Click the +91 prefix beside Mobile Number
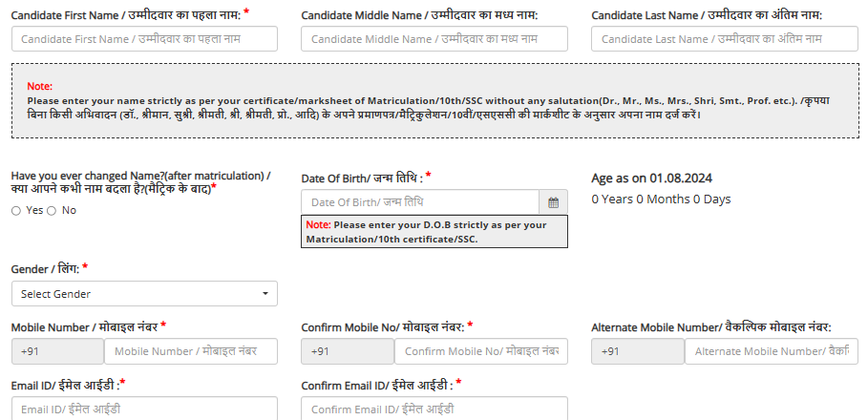The height and width of the screenshot is (420, 868). (57, 351)
